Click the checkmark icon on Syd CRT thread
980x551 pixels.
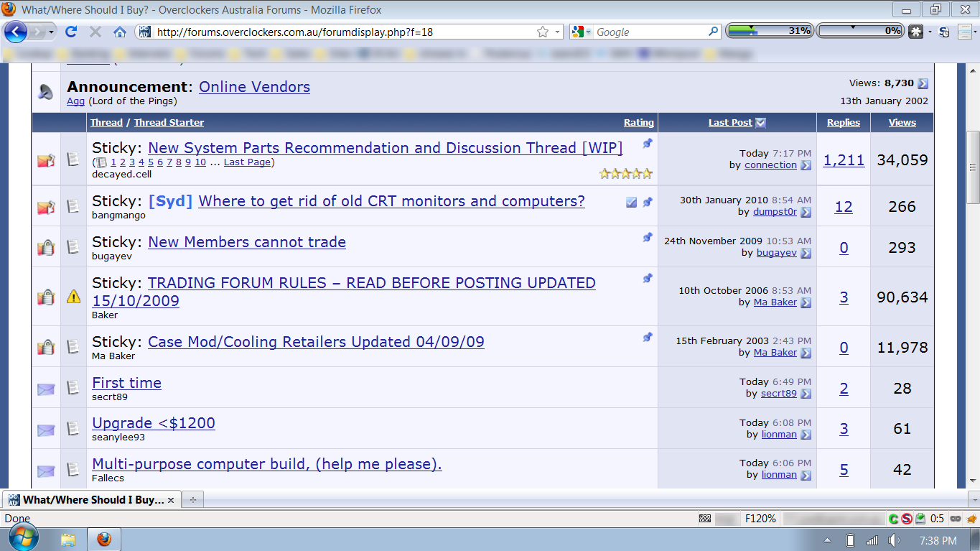click(x=631, y=203)
